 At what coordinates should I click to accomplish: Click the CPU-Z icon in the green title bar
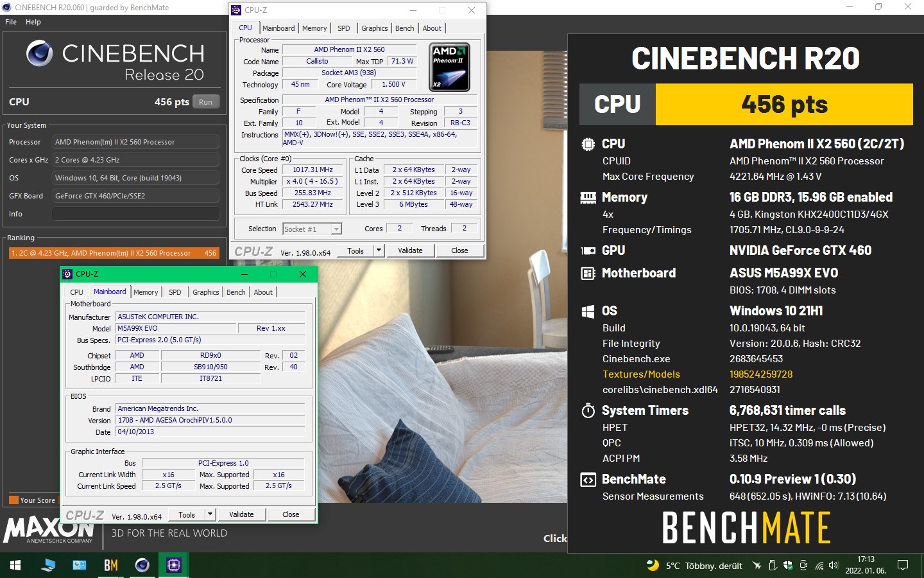[67, 274]
